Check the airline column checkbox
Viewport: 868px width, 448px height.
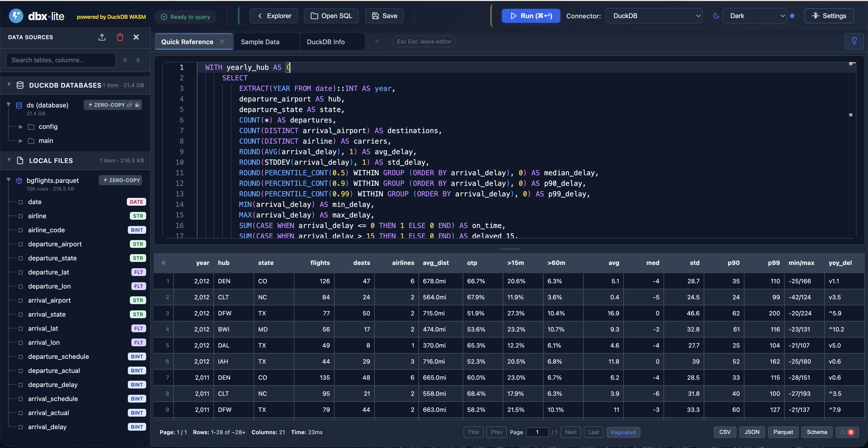pos(21,216)
